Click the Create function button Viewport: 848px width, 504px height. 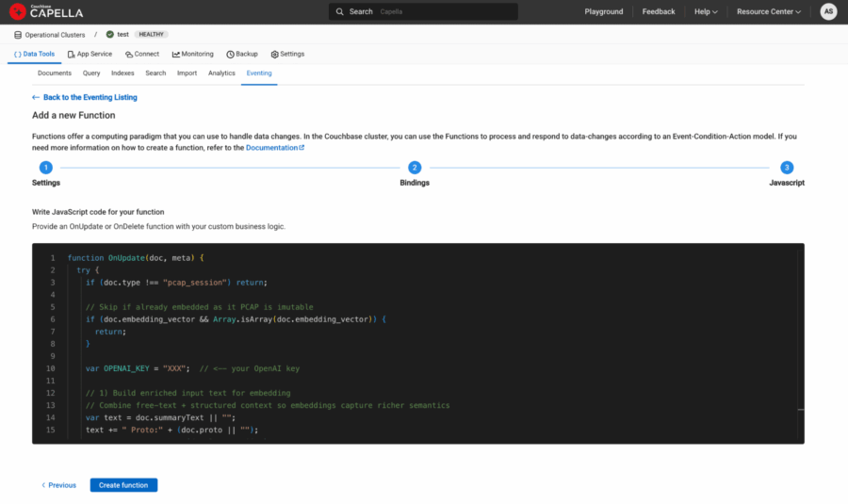click(123, 485)
